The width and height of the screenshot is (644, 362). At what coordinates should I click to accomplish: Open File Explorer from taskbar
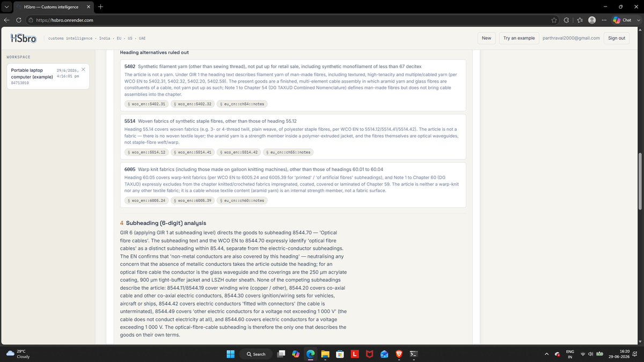pyautogui.click(x=325, y=354)
